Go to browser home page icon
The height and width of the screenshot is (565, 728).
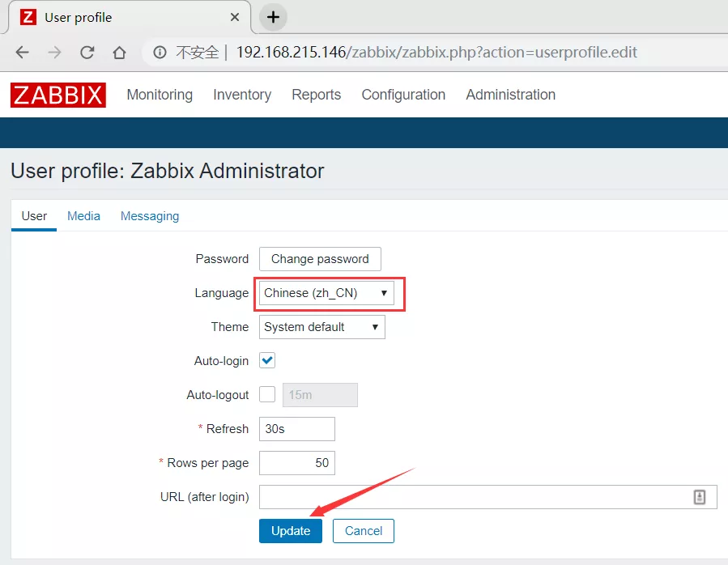(119, 53)
